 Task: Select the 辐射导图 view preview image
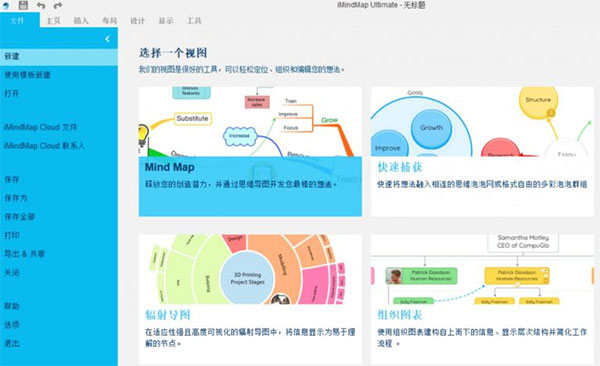[x=250, y=270]
